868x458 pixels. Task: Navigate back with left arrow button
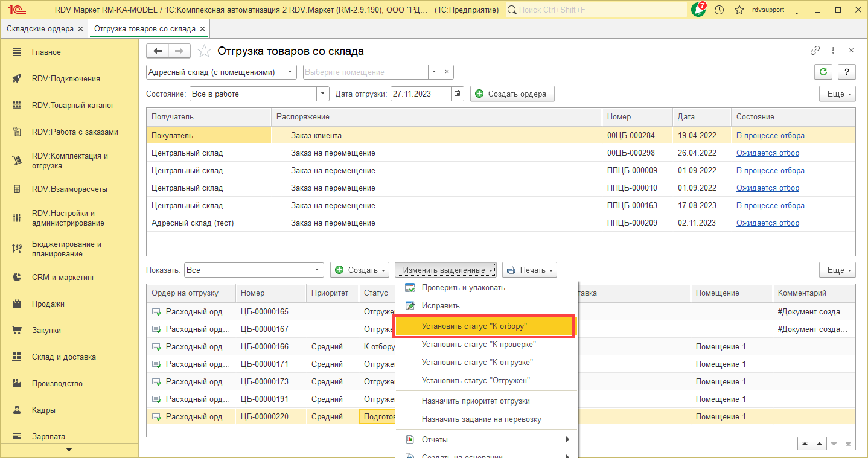point(158,51)
